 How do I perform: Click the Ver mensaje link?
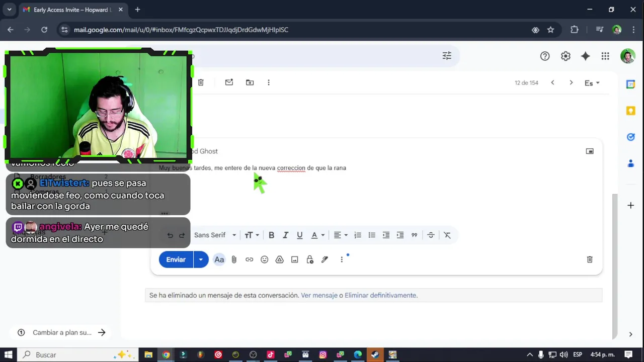(319, 296)
